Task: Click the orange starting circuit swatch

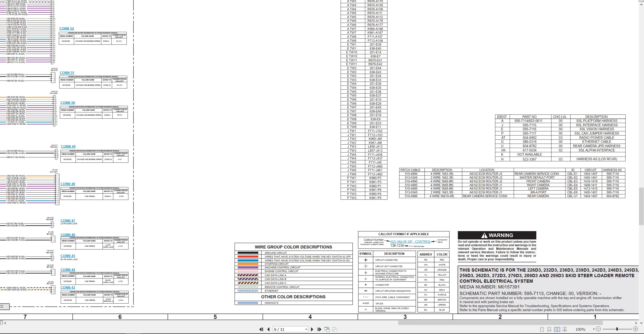Action: point(248,264)
